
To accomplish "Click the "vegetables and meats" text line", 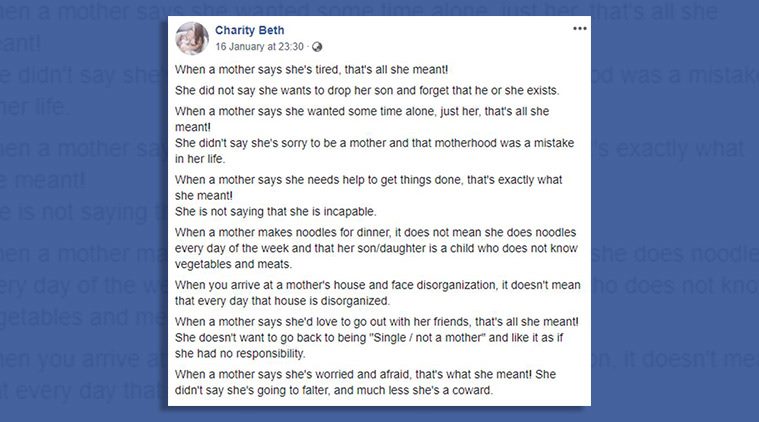I will pyautogui.click(x=233, y=264).
